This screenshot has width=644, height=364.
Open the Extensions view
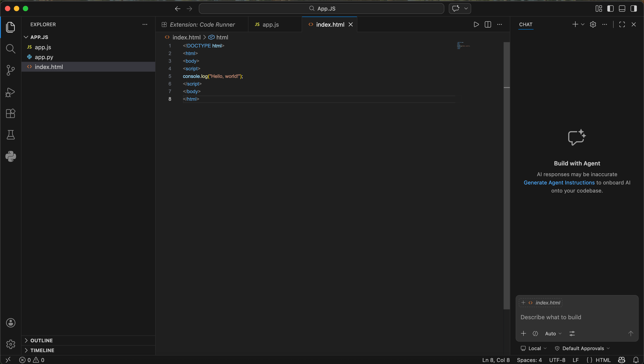click(x=11, y=114)
